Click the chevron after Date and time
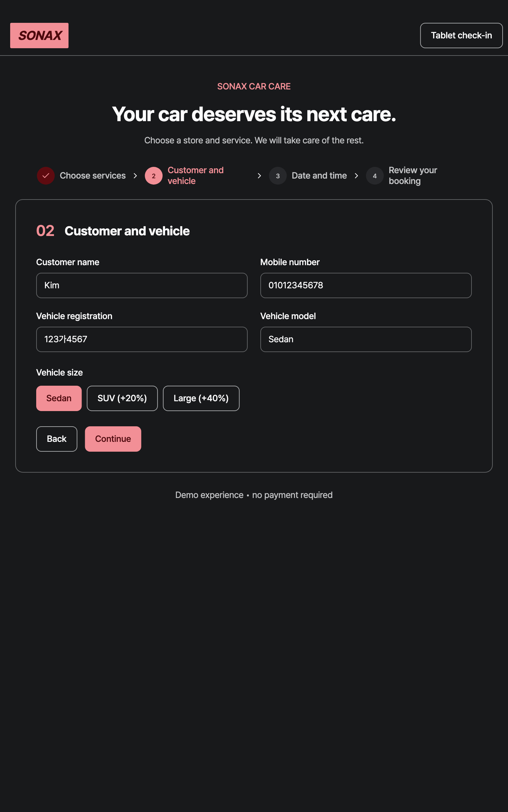This screenshot has height=812, width=508. [x=356, y=176]
